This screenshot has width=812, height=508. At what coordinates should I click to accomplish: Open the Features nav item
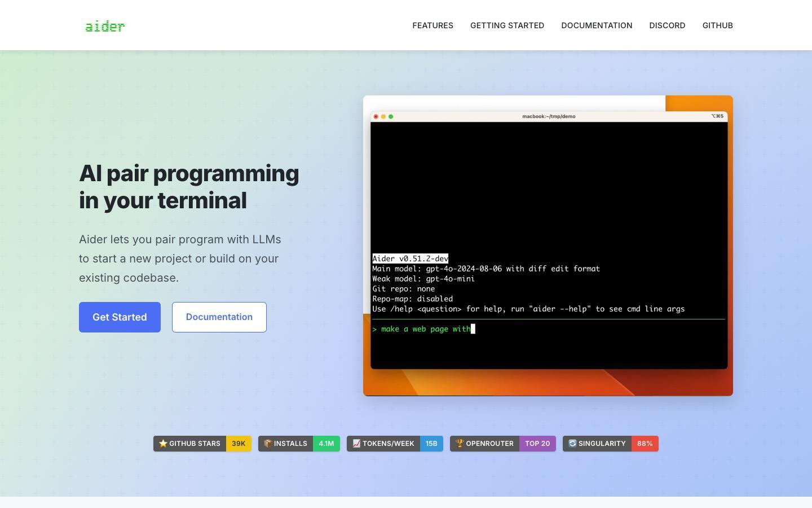[x=433, y=25]
